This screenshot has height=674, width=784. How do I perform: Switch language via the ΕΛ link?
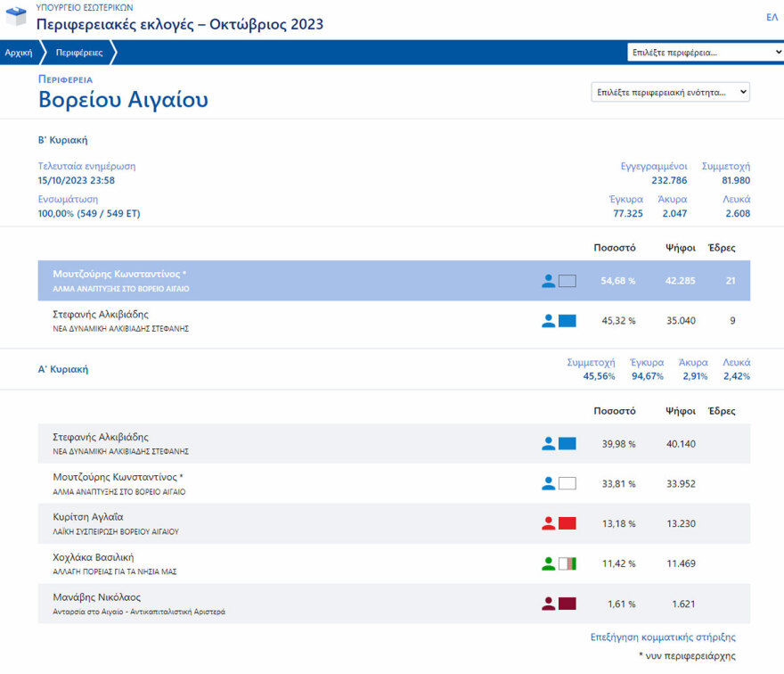tap(772, 17)
